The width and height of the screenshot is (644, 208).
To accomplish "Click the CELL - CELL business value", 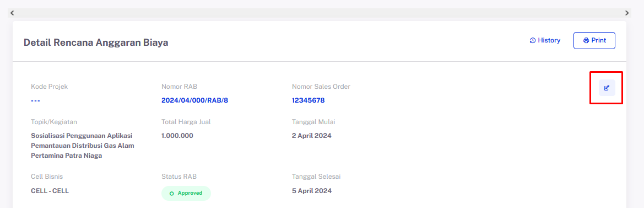I will pos(50,191).
